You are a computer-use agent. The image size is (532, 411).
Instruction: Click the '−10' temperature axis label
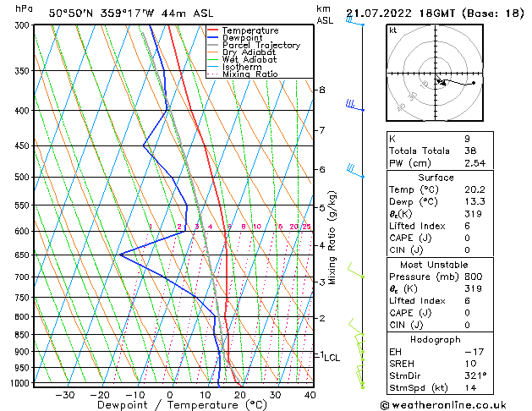tap(135, 395)
